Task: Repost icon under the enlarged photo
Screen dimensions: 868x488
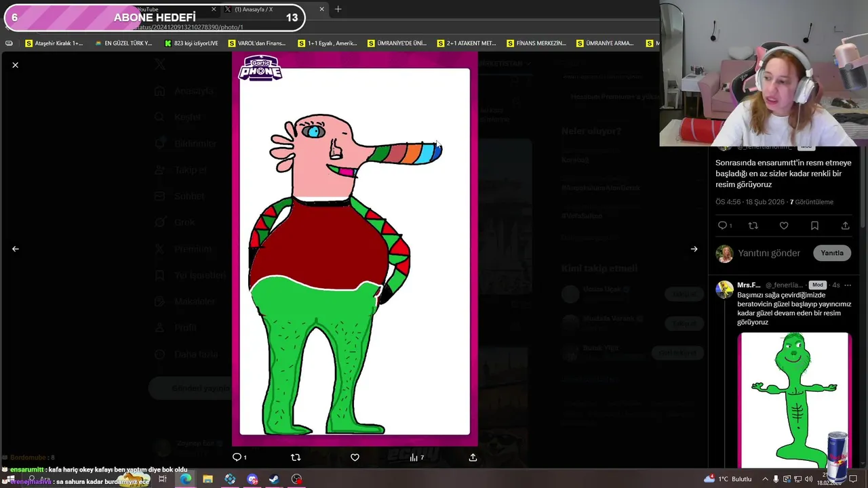Action: (296, 457)
